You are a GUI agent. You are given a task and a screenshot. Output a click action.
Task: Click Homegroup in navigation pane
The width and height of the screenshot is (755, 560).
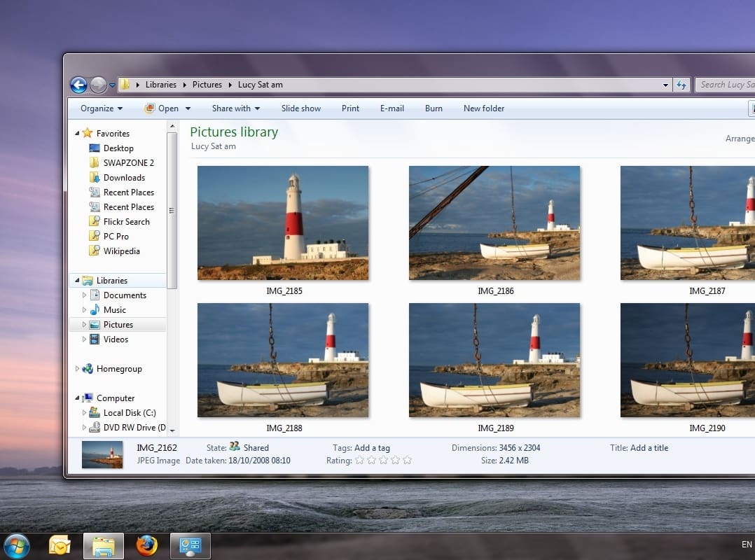point(118,369)
